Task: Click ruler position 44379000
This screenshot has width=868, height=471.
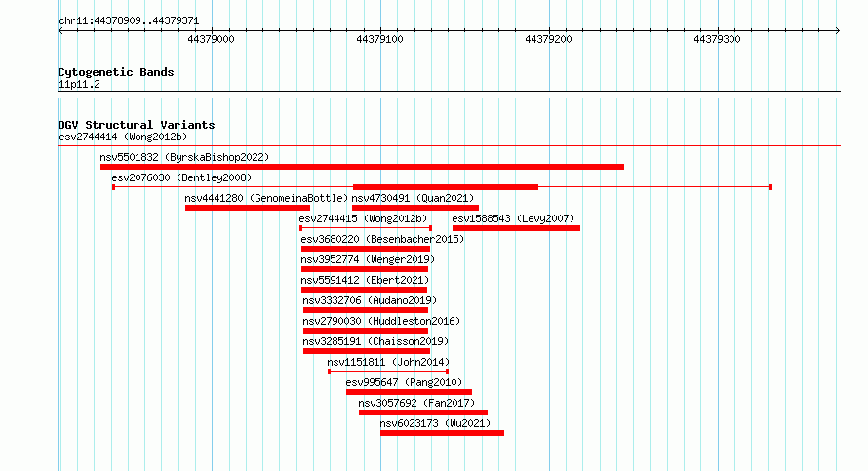Action: (211, 39)
